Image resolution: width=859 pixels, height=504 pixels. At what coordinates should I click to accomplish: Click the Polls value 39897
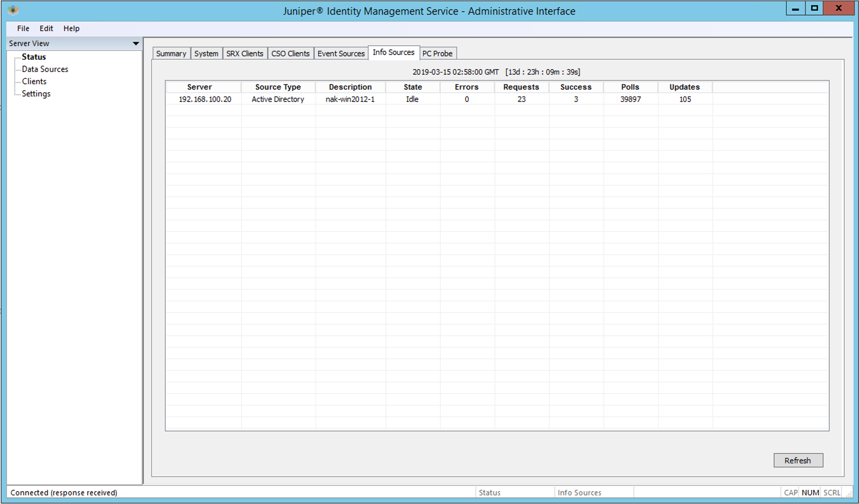point(630,99)
